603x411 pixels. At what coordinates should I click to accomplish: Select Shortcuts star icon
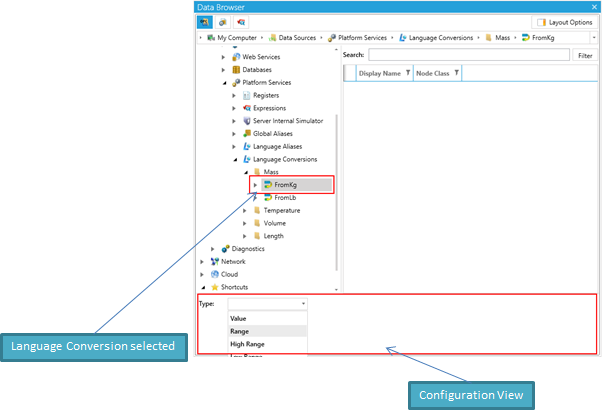(x=215, y=287)
